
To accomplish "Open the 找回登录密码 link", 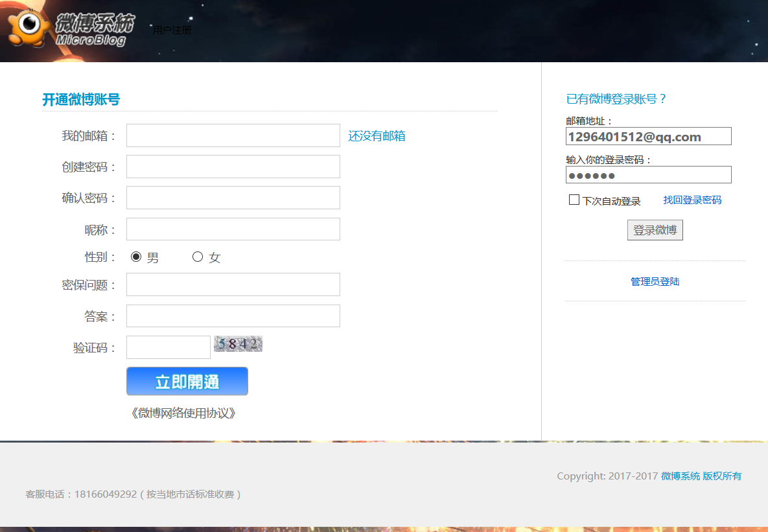I will pyautogui.click(x=692, y=200).
